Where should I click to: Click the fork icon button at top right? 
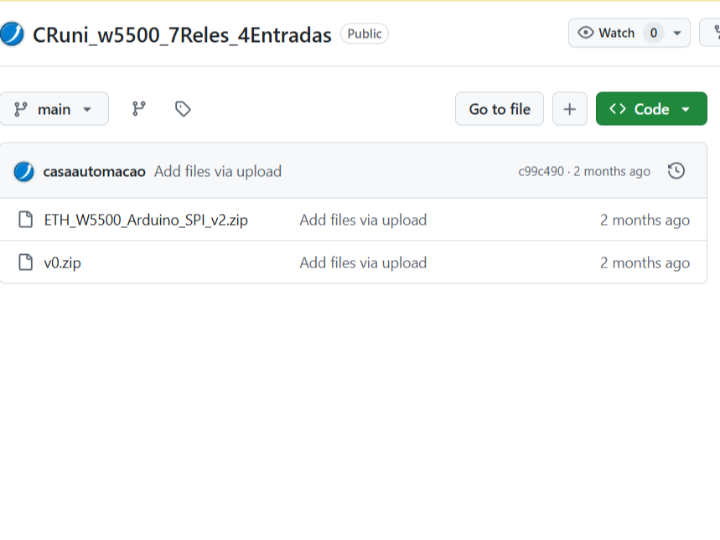[x=711, y=33]
